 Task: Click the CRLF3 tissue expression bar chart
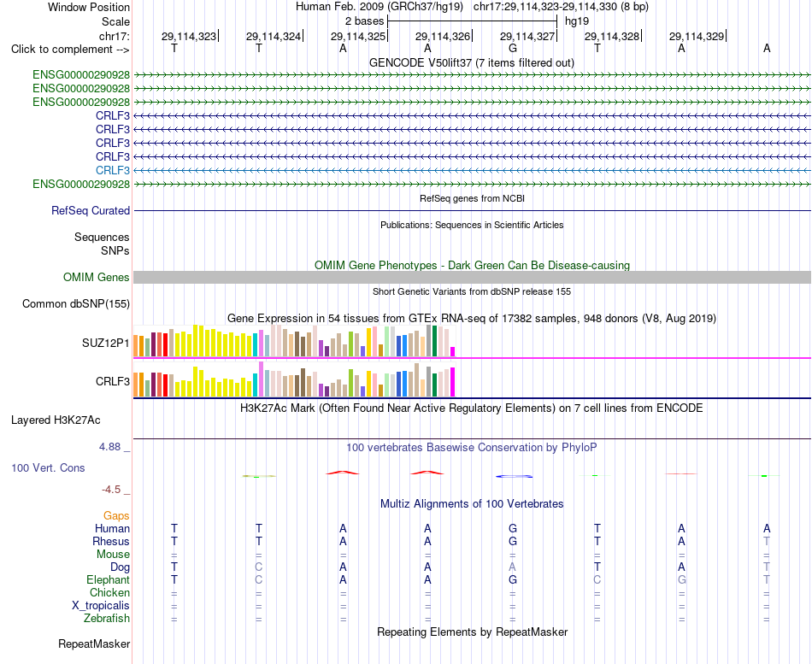(294, 379)
